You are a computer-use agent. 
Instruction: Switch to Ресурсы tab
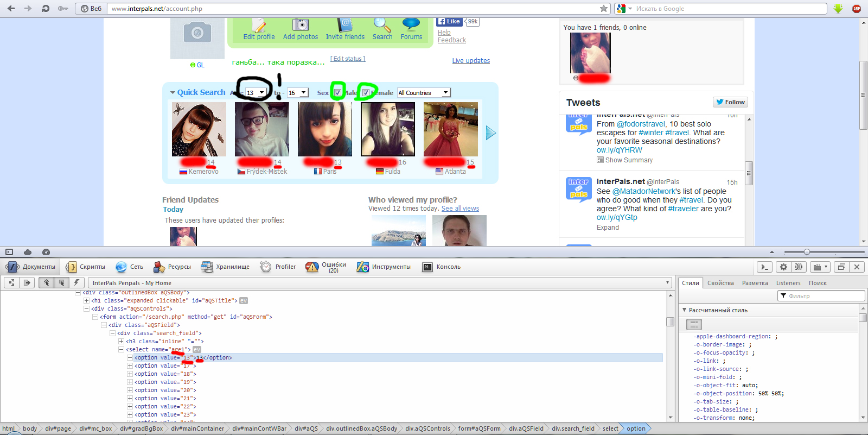pos(172,267)
